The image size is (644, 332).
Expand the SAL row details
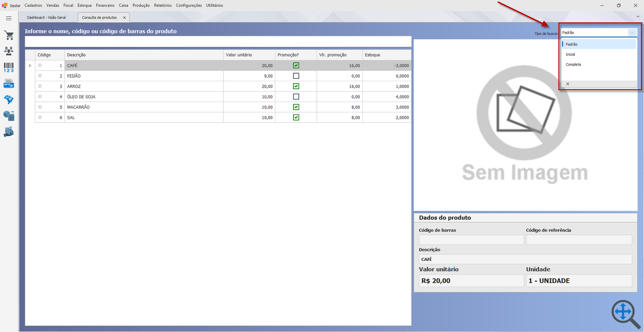click(x=40, y=117)
